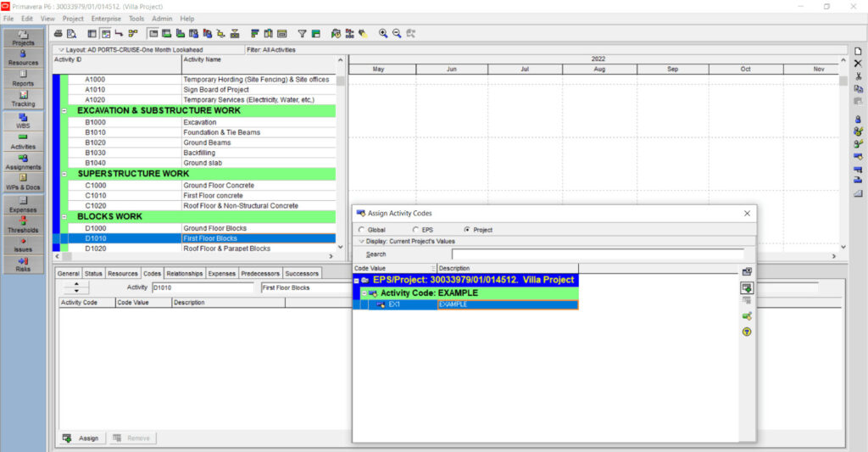Click the Print Preview toolbar icon
The height and width of the screenshot is (452, 868).
[71, 34]
